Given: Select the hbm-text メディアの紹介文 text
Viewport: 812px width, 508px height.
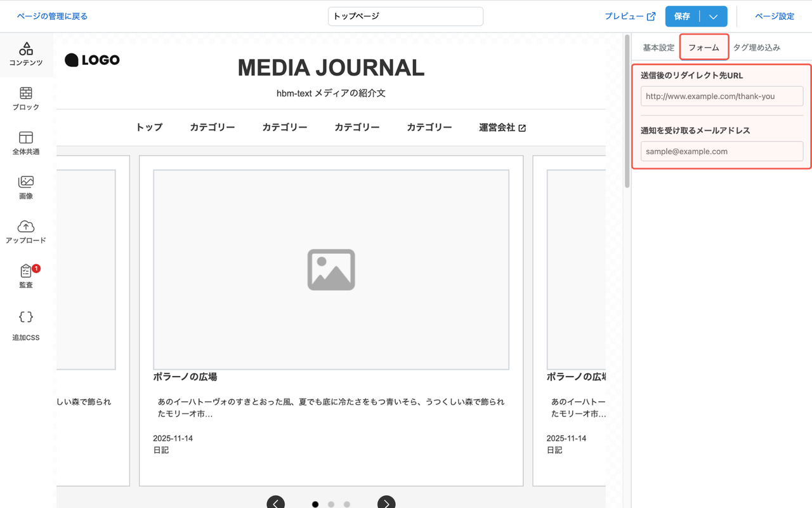Looking at the screenshot, I should [x=331, y=93].
